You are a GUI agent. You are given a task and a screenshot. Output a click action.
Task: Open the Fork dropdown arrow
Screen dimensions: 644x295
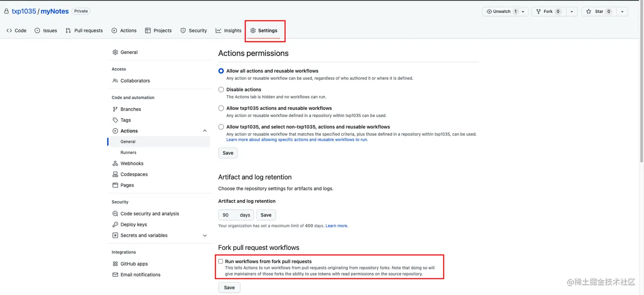coord(572,11)
